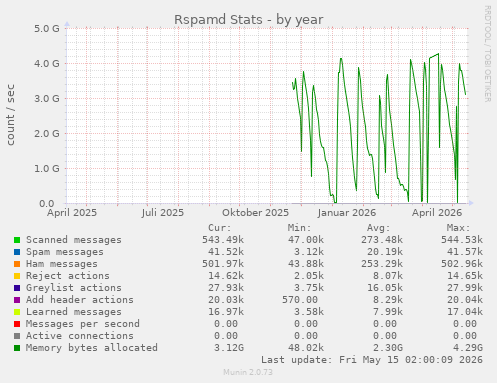497x383 pixels.
Task: Click Ham messages maximum value '502.96k'
Action: [462, 264]
